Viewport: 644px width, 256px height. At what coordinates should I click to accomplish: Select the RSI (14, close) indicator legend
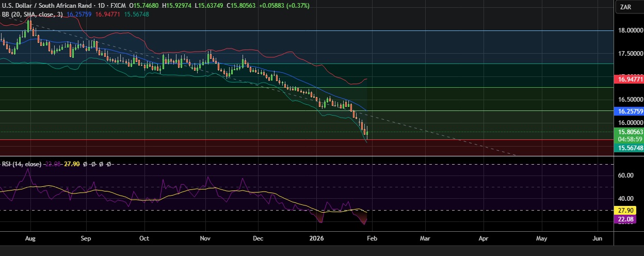click(x=20, y=164)
